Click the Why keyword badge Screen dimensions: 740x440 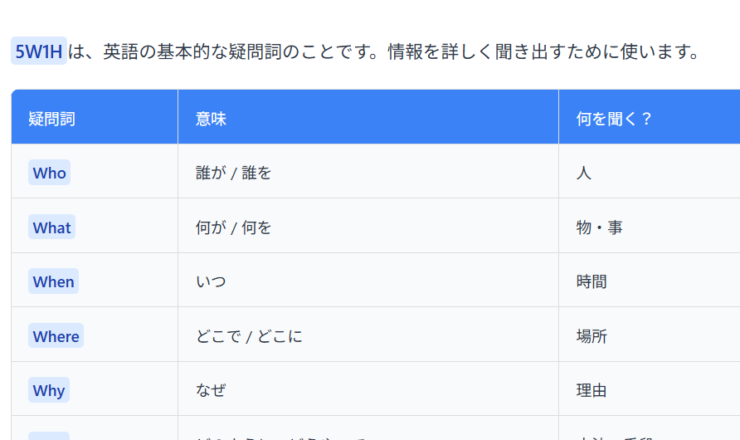pos(49,390)
